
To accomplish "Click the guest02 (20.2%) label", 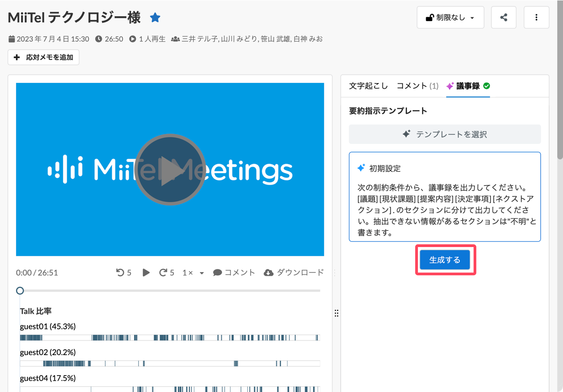I will tap(48, 352).
